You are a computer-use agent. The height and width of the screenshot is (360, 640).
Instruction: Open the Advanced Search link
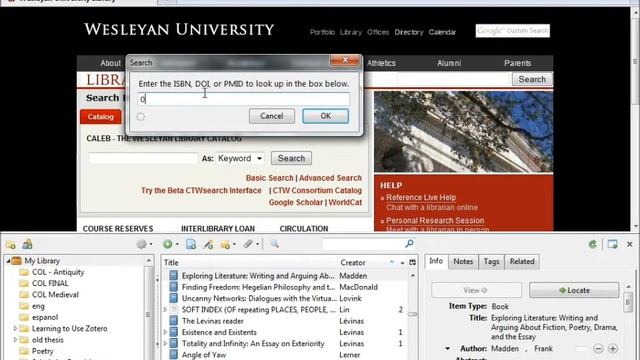(x=330, y=178)
